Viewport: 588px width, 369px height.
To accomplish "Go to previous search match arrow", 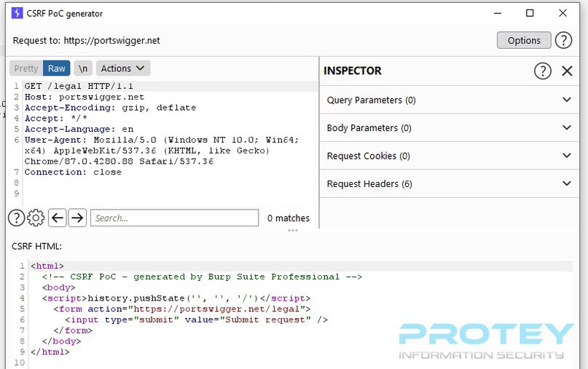I will pos(57,218).
